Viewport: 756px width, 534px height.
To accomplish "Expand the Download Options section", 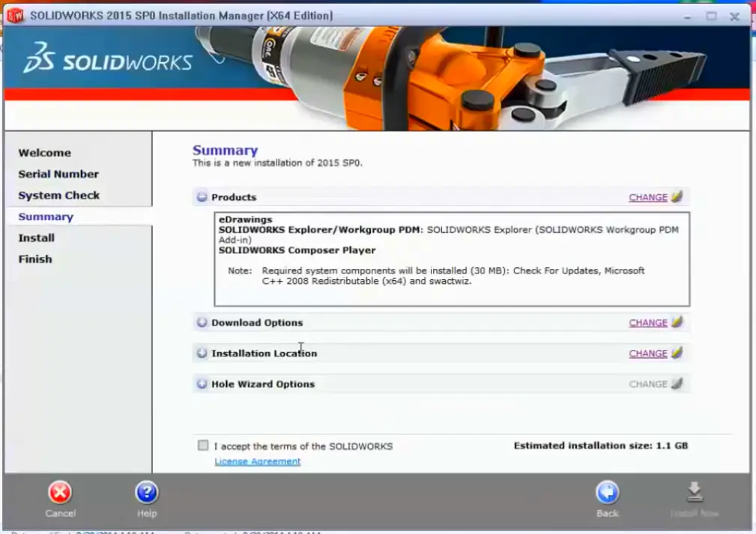I will (202, 322).
